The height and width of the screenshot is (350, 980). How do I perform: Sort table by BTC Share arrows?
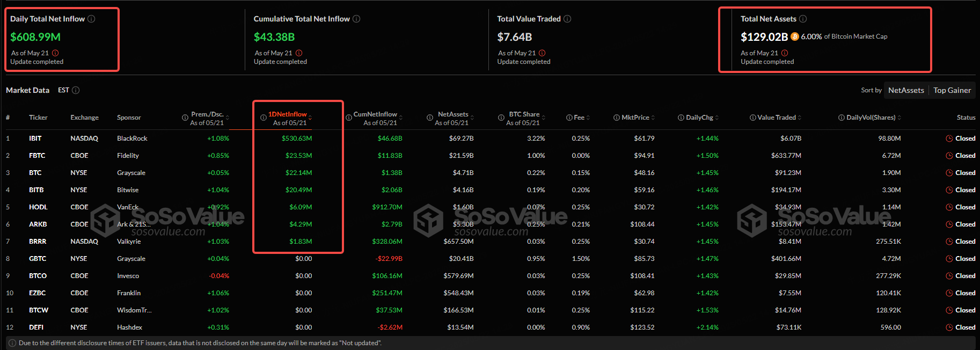pos(544,118)
